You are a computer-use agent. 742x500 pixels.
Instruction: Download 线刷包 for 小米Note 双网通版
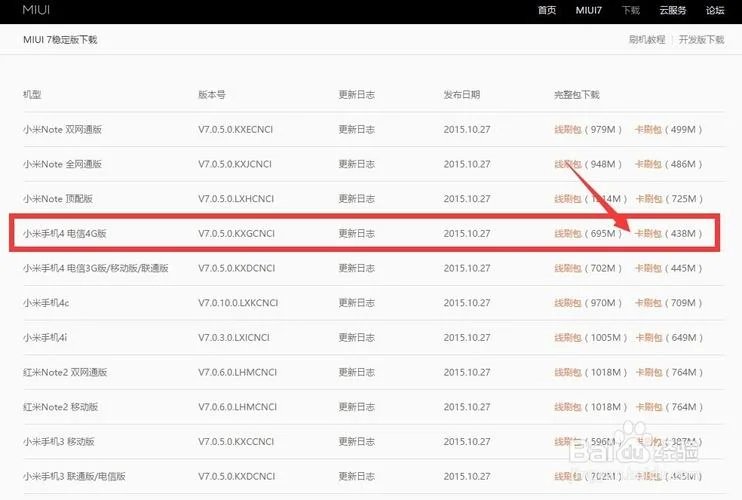(567, 130)
